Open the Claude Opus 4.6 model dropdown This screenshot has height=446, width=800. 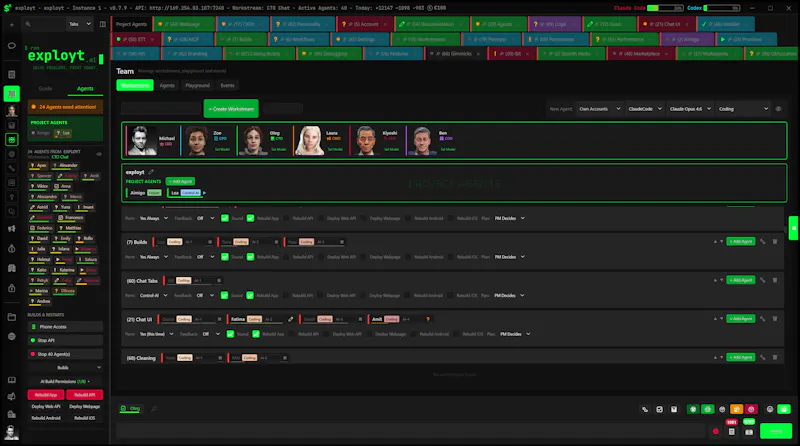click(690, 109)
